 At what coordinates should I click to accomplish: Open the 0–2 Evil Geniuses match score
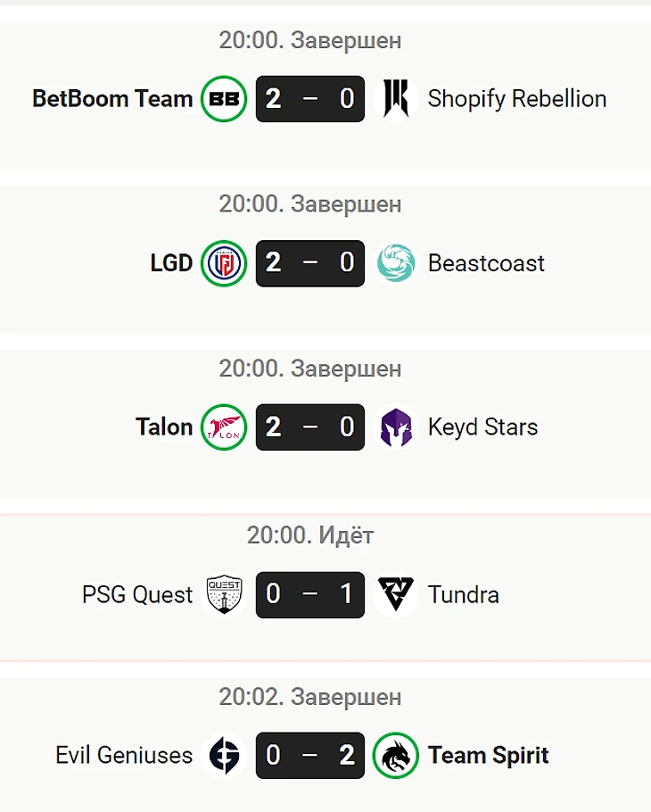click(310, 755)
